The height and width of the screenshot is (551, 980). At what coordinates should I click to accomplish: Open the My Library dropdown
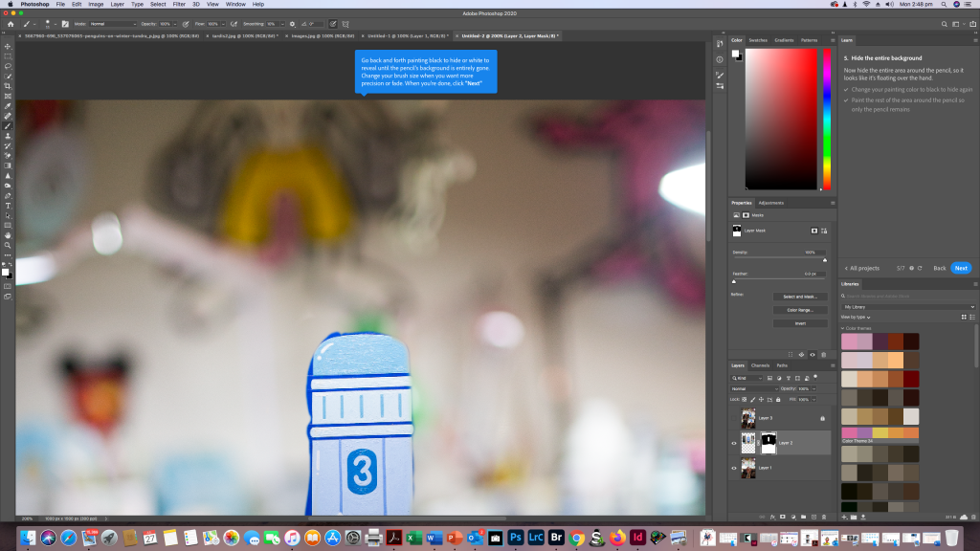(x=907, y=307)
